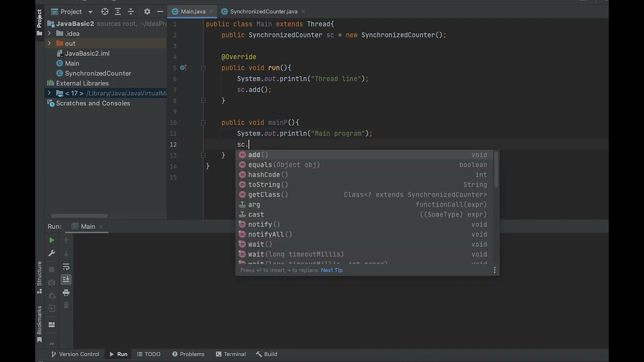This screenshot has height=362, width=644.
Task: Open run configuration wrench icon
Action: tap(51, 253)
